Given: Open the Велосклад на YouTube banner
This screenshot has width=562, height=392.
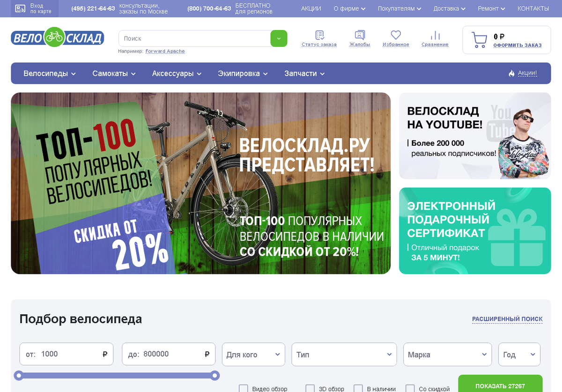Looking at the screenshot, I should point(475,136).
